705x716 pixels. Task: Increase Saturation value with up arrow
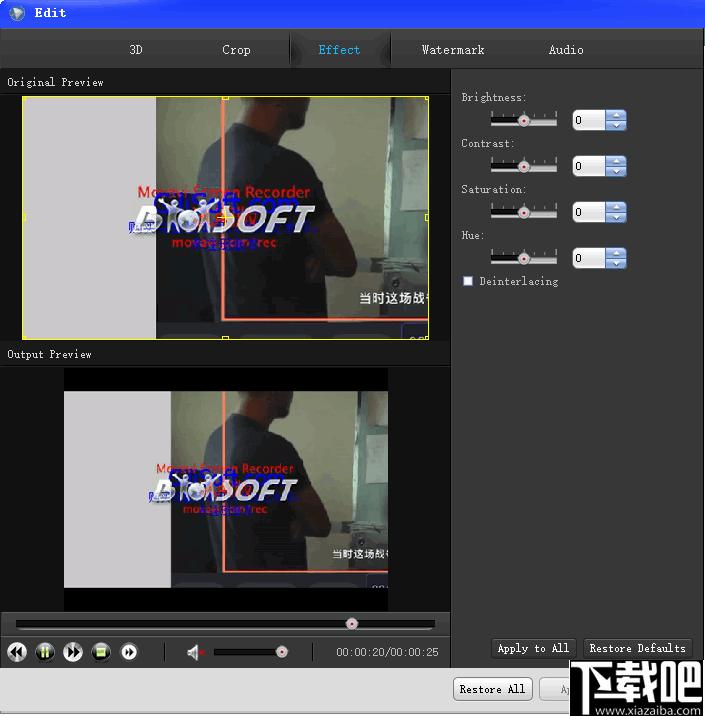(x=616, y=207)
